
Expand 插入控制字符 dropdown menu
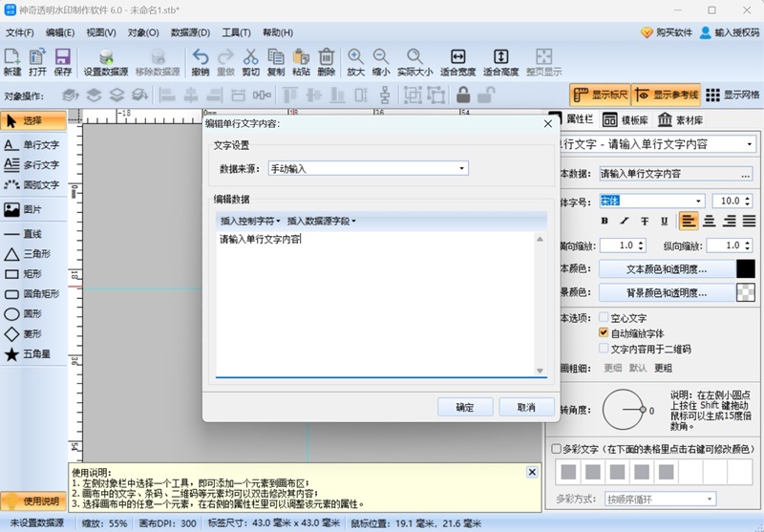coord(250,222)
